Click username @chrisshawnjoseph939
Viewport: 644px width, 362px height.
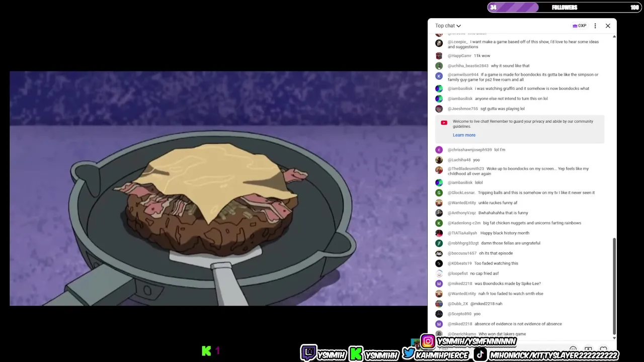[x=470, y=150]
